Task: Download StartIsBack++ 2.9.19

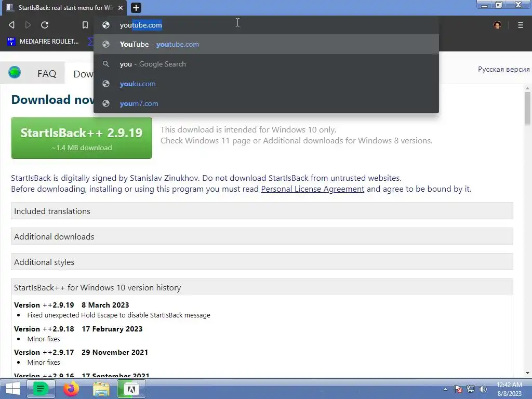Action: pos(82,138)
